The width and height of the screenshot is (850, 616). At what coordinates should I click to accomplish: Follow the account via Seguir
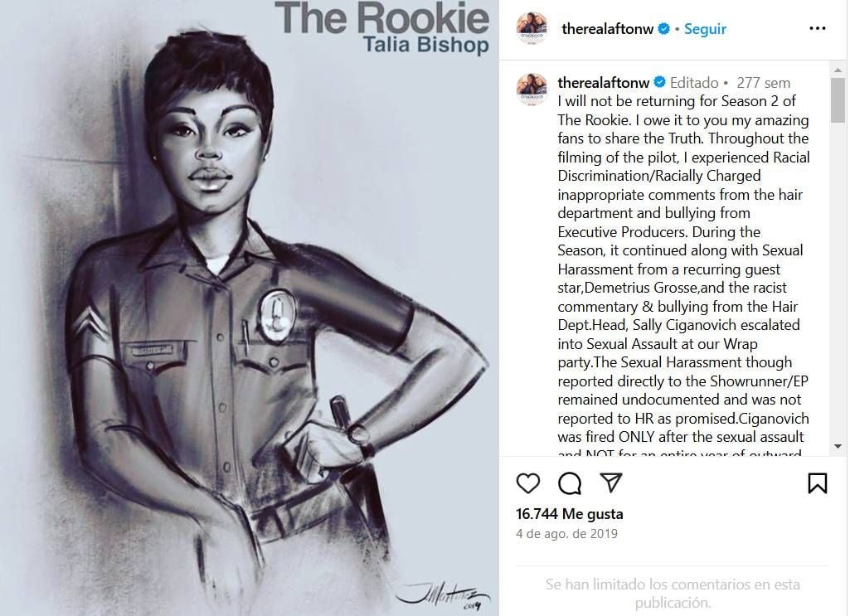[x=705, y=29]
